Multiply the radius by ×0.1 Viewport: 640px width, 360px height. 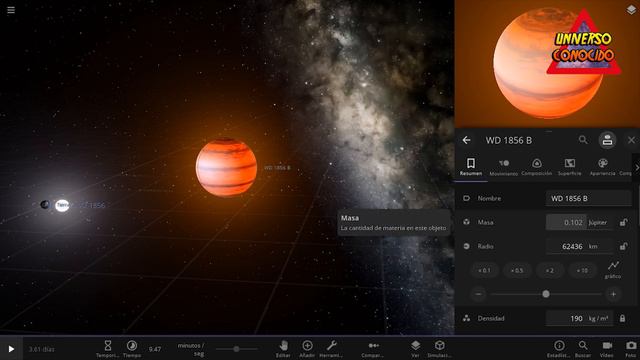[x=484, y=271]
